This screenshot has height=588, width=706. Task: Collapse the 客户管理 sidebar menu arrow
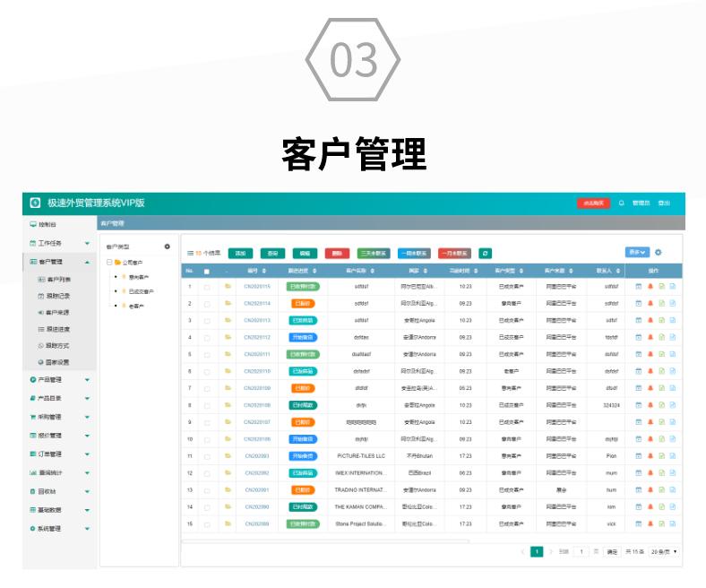coord(87,263)
